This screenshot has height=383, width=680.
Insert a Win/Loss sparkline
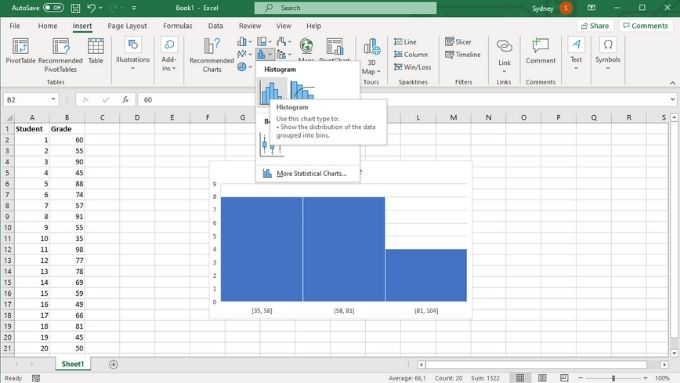[412, 67]
